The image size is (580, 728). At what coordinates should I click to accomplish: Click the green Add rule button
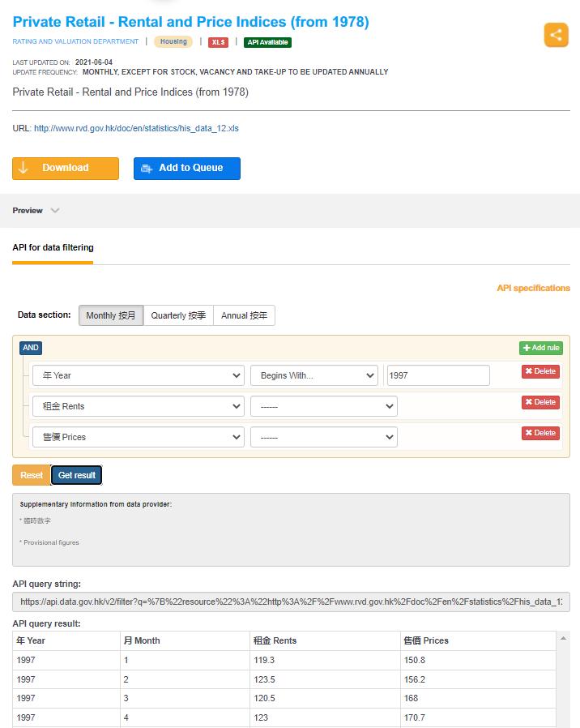point(541,348)
